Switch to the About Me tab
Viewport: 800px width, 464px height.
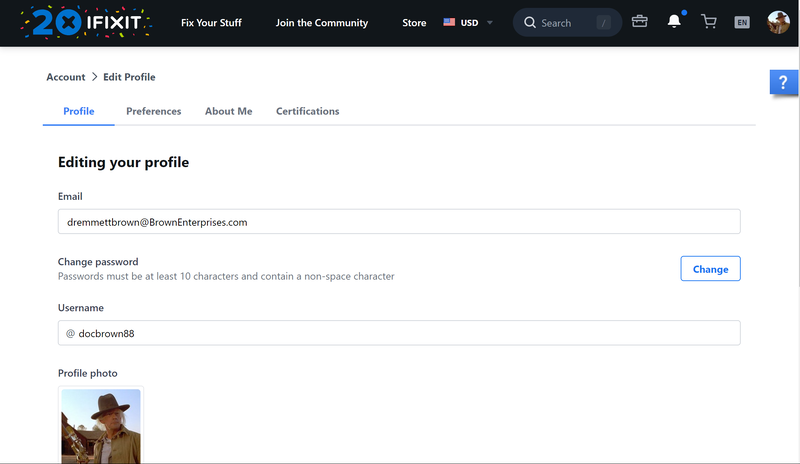228,111
